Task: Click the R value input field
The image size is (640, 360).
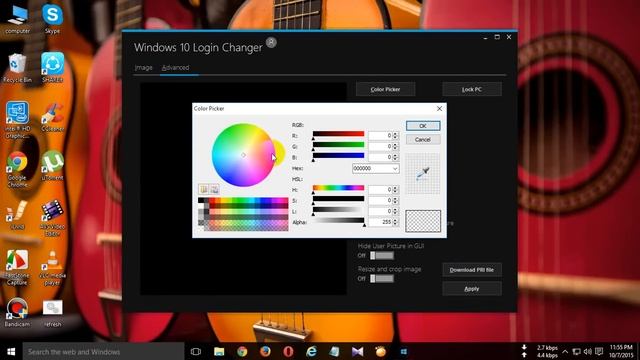Action: [380, 136]
